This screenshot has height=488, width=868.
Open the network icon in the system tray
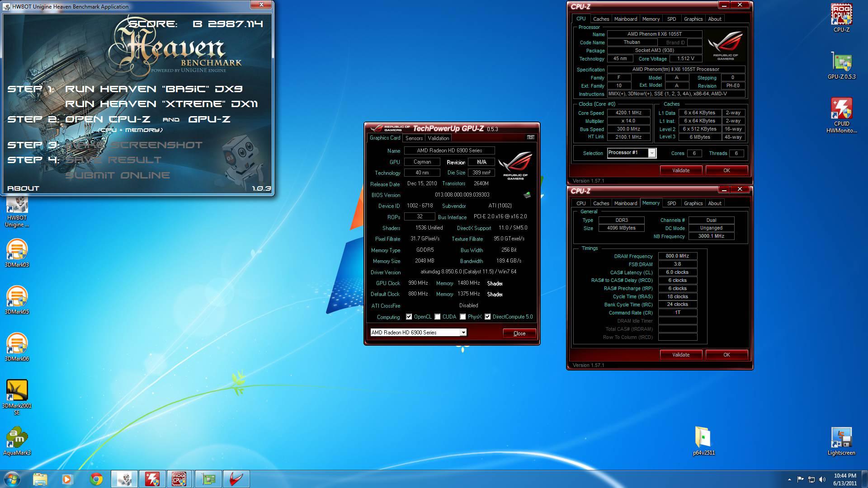[x=811, y=479]
